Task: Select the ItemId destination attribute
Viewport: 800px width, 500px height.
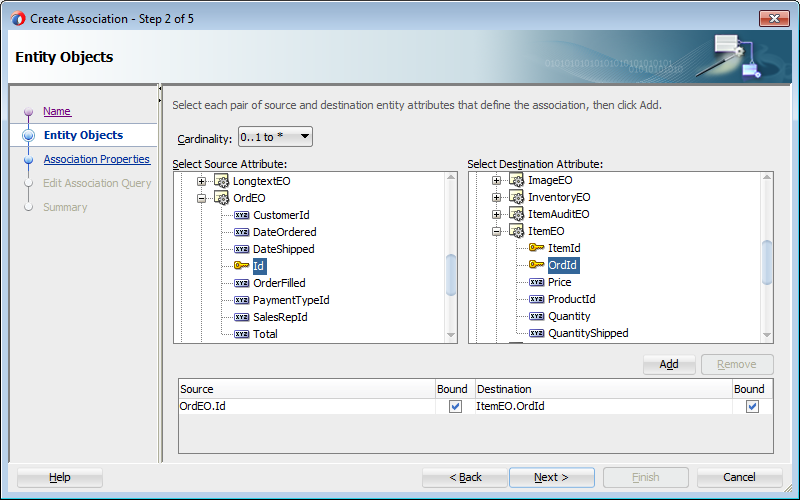Action: pyautogui.click(x=564, y=248)
